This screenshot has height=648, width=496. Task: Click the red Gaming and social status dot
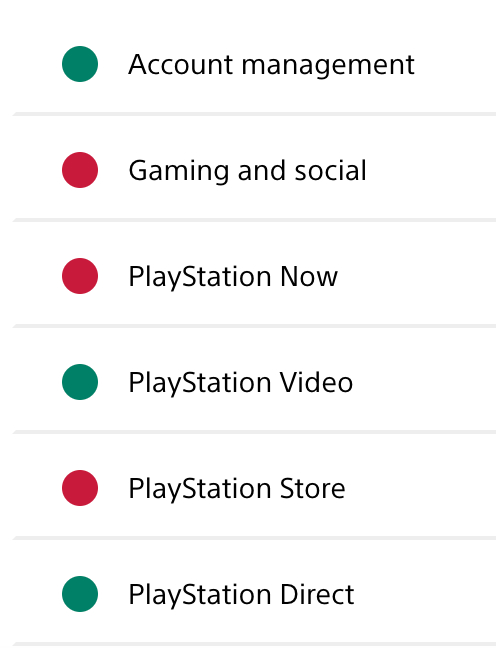80,170
